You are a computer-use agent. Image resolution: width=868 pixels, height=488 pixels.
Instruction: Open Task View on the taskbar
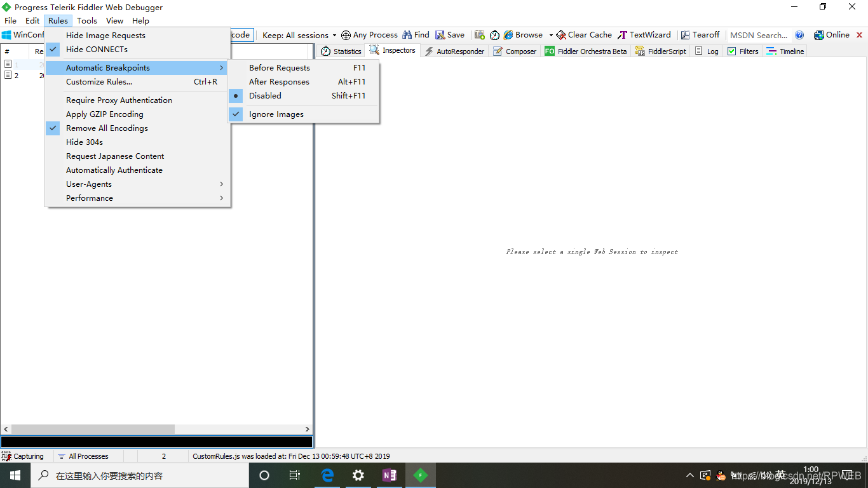tap(295, 475)
